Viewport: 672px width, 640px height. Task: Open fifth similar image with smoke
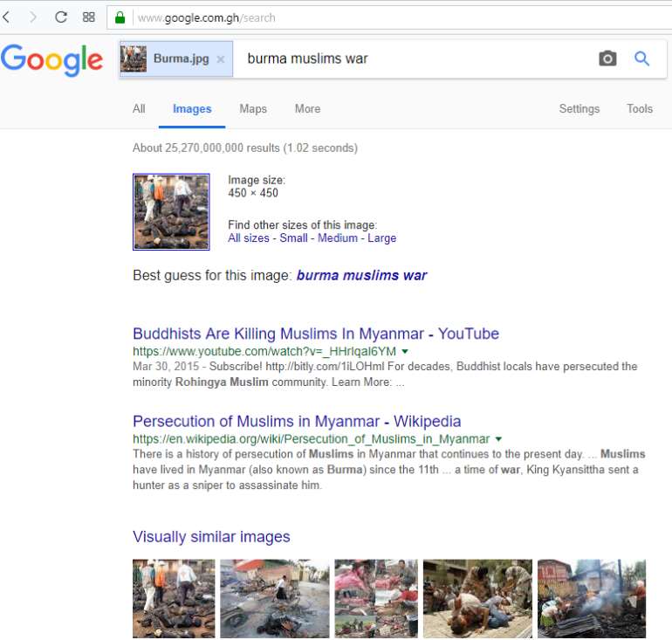click(592, 598)
